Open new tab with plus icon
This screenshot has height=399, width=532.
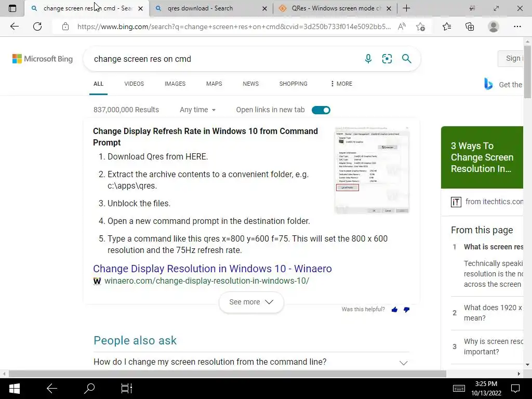click(x=406, y=8)
